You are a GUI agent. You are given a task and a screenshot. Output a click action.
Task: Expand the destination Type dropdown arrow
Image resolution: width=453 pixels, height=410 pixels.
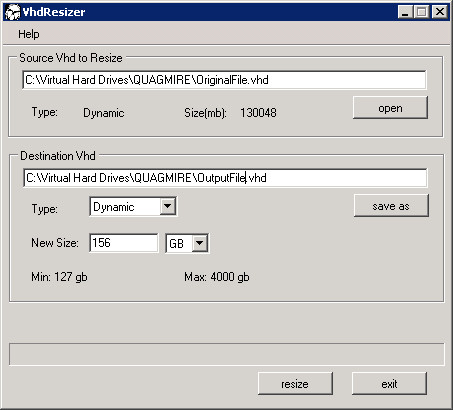point(168,206)
